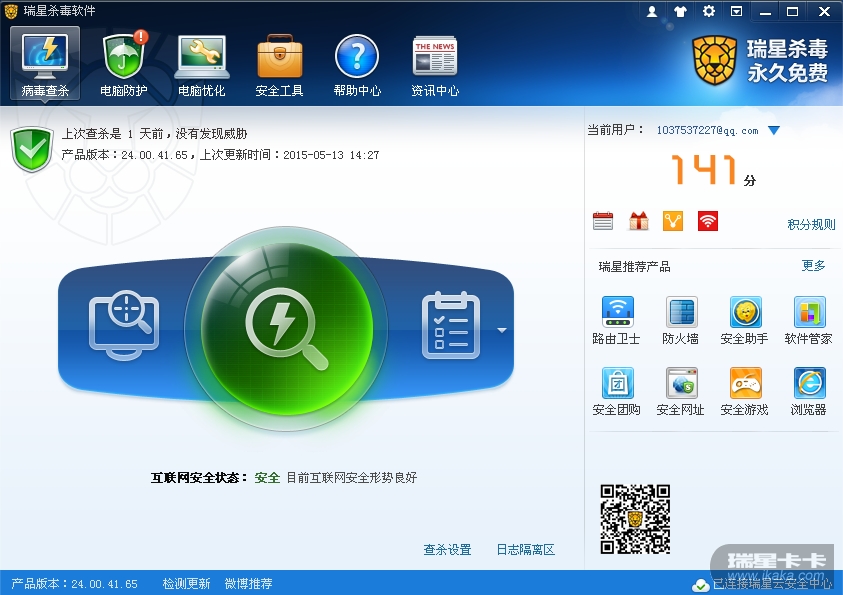The height and width of the screenshot is (595, 843).
Task: Click the Rising lion logo at top right
Action: pyautogui.click(x=714, y=60)
